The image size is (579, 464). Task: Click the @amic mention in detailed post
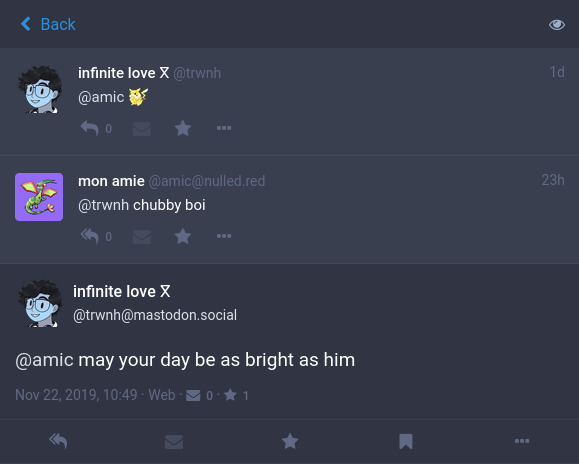tap(44, 360)
